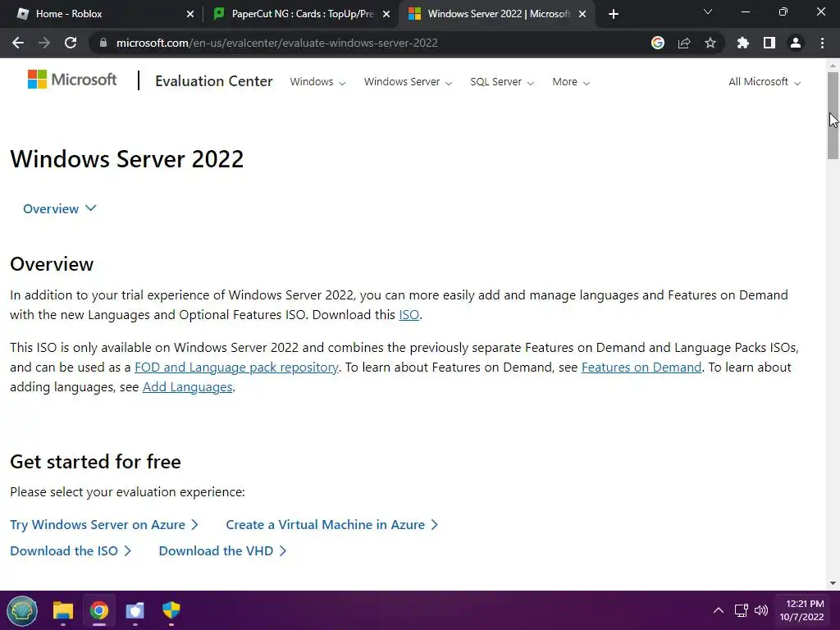
Task: Bookmark this page with star icon
Action: coord(710,43)
